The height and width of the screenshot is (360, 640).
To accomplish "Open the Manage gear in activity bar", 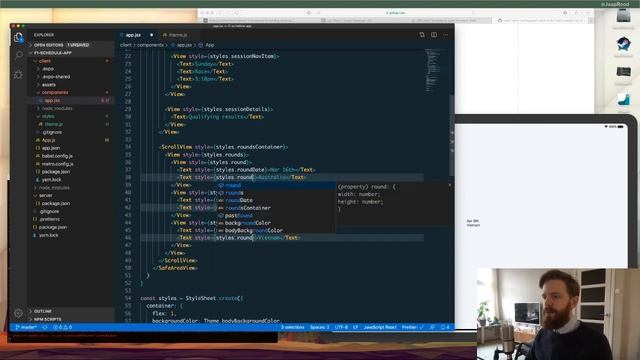I will pos(18,313).
